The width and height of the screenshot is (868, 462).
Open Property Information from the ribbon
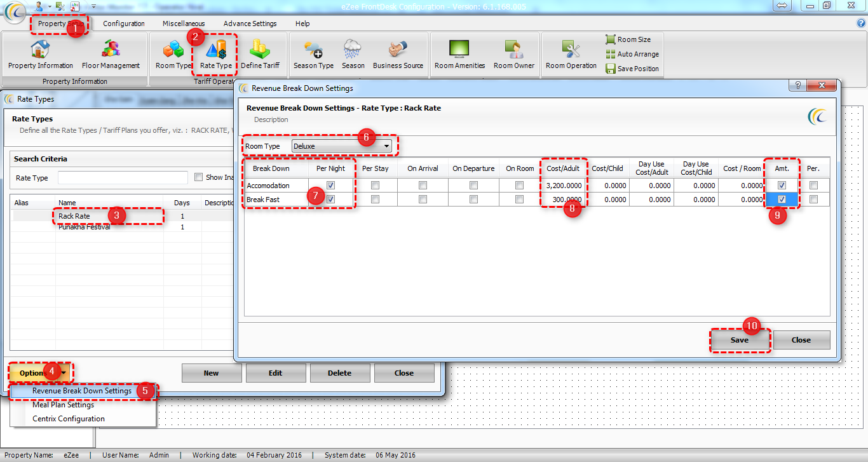coord(40,55)
